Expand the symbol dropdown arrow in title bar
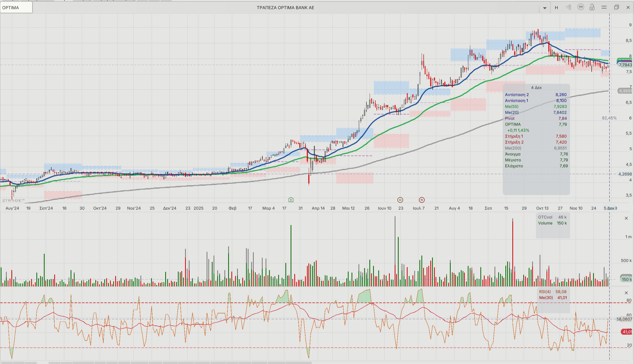The height and width of the screenshot is (364, 634). point(545,8)
